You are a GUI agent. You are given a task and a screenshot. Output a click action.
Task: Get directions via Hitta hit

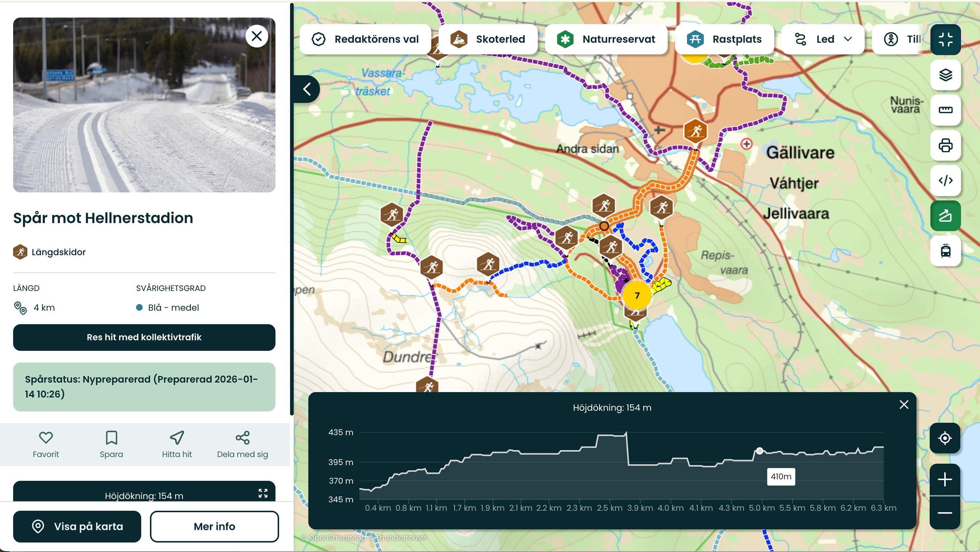[177, 444]
